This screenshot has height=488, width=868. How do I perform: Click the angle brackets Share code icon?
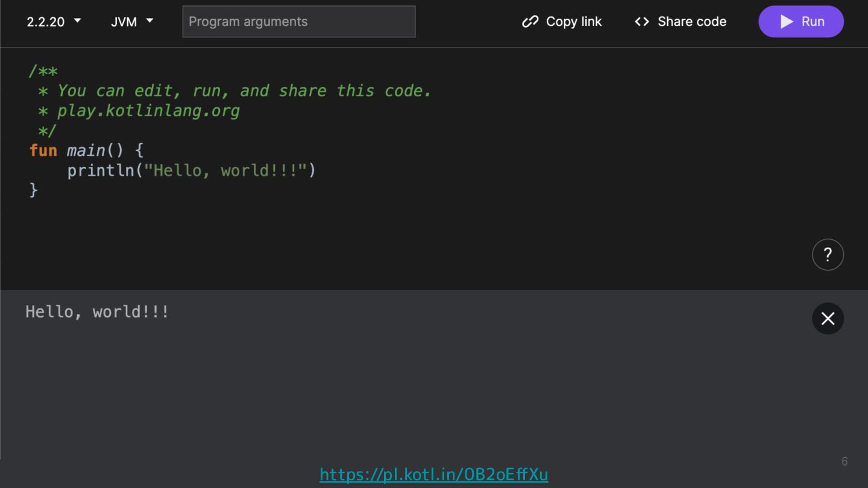pyautogui.click(x=642, y=22)
